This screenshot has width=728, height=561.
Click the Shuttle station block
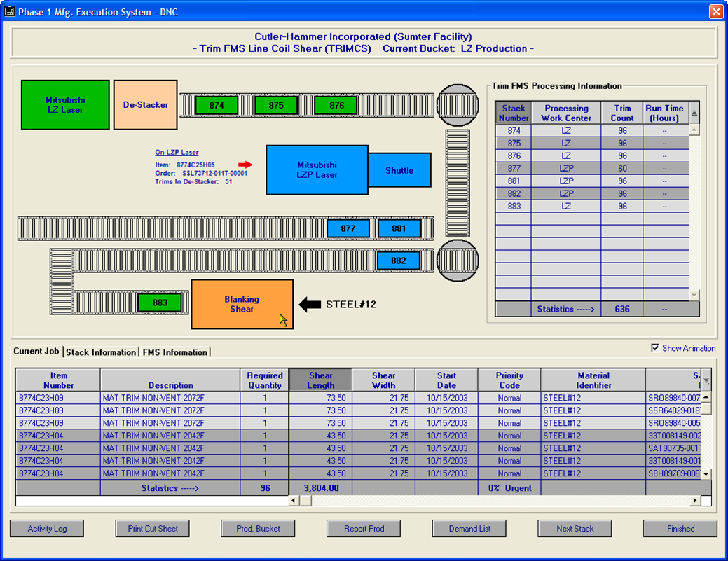(x=399, y=170)
